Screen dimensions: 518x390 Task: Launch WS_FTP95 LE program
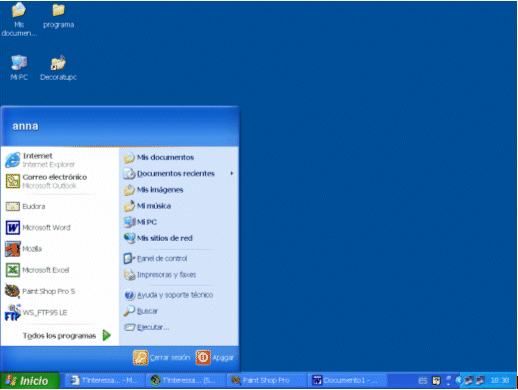tap(36, 313)
